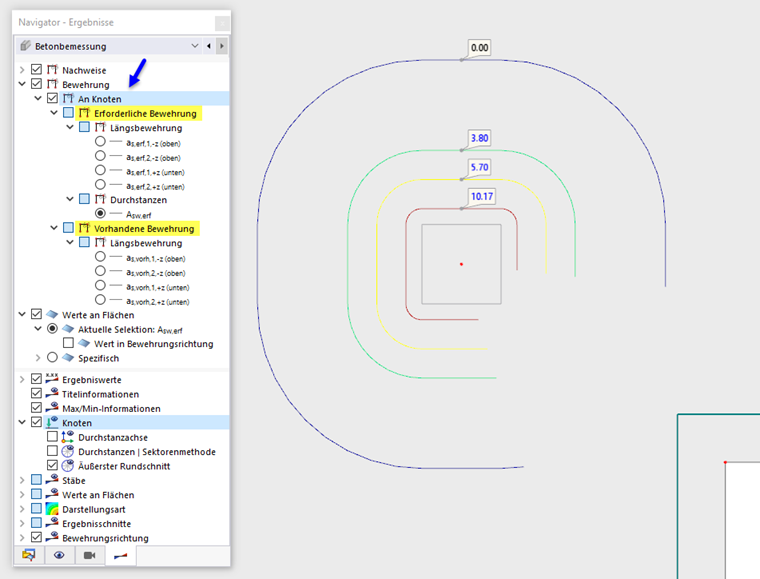Click the Äußerster Rundschnitt icon
This screenshot has width=760, height=579.
click(68, 466)
